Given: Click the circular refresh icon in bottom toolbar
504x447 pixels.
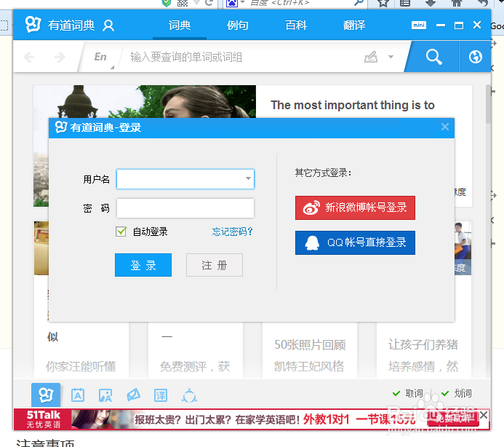Looking at the screenshot, I should (189, 395).
